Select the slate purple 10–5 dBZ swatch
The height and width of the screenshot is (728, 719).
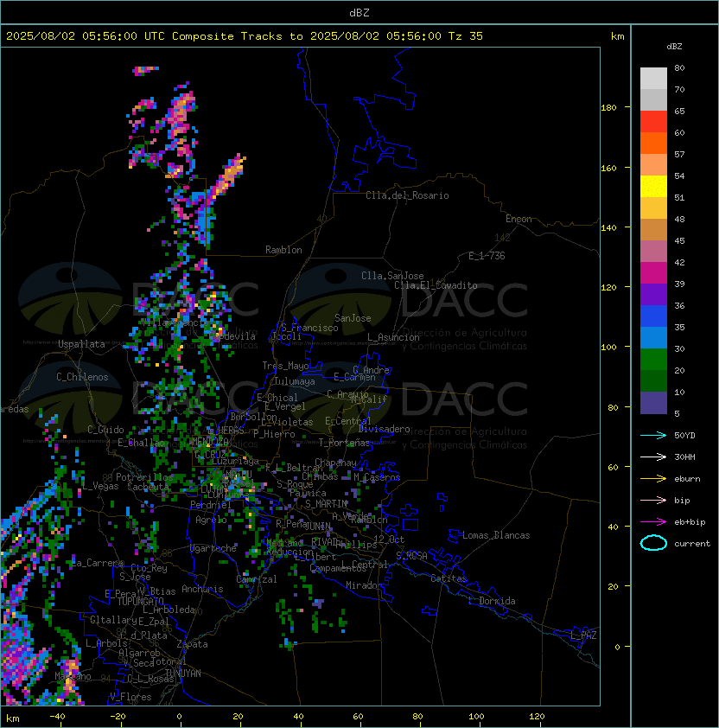pos(653,402)
